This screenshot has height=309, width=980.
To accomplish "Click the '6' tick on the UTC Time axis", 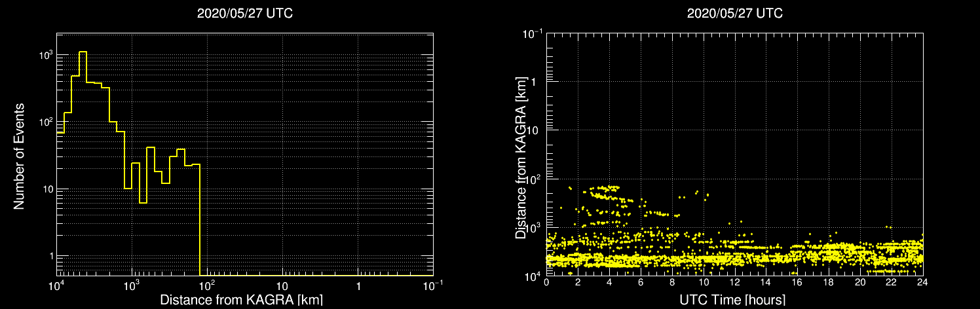I will pyautogui.click(x=641, y=283).
